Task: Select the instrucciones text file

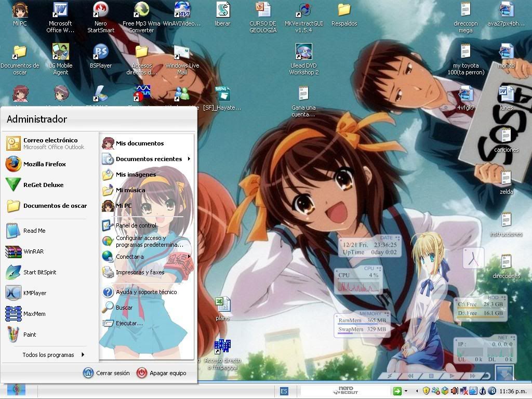Action: pos(506,224)
